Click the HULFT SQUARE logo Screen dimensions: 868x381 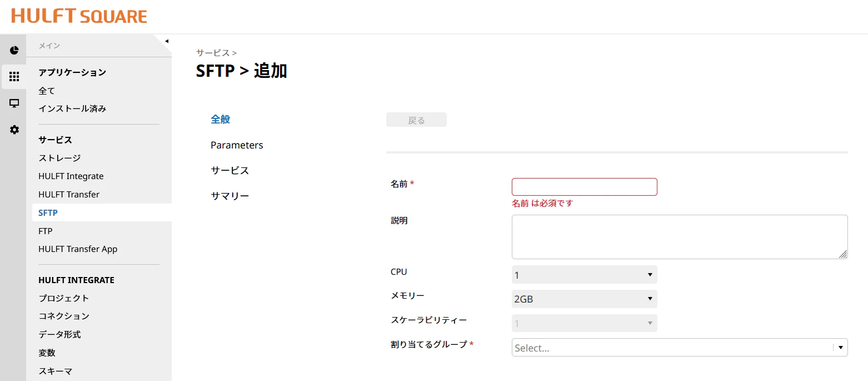pyautogui.click(x=79, y=16)
